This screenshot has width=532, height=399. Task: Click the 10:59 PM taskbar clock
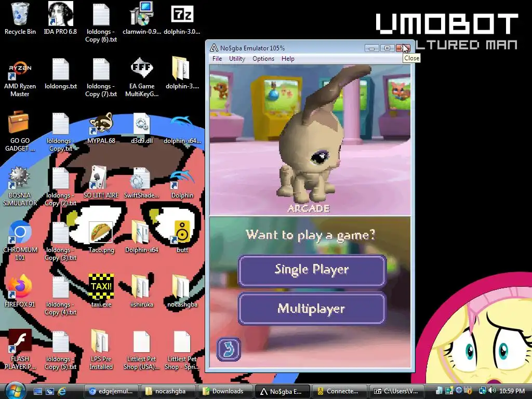pyautogui.click(x=512, y=391)
